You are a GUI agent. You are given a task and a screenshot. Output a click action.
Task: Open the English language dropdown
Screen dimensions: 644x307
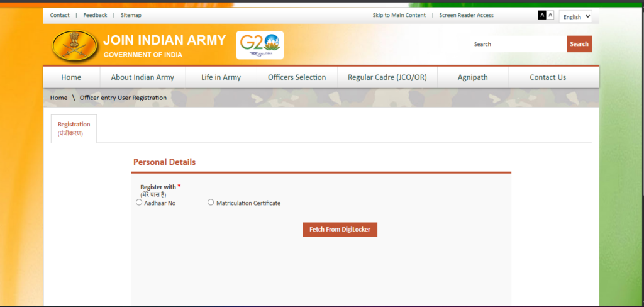point(575,16)
